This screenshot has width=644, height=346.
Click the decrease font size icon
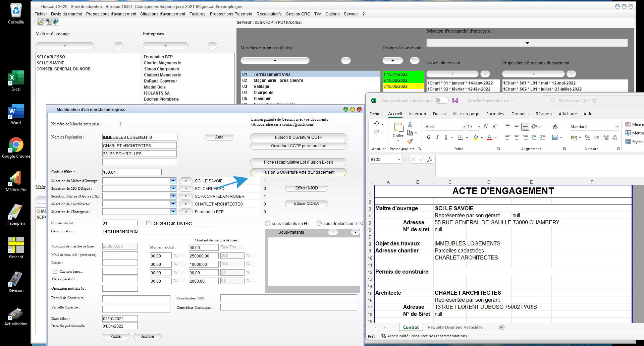point(494,126)
